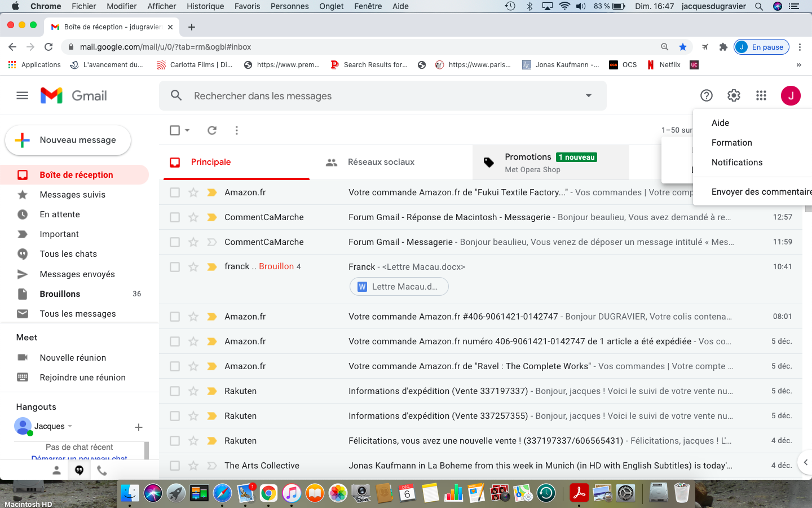Show search options dropdown arrow

(x=589, y=95)
